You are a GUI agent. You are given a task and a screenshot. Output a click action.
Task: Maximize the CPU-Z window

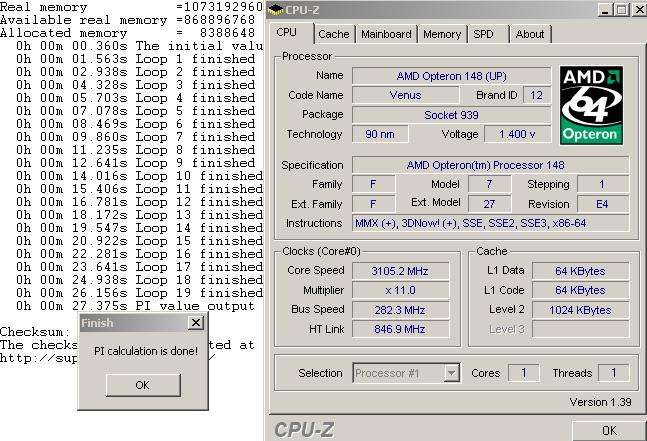(619, 10)
